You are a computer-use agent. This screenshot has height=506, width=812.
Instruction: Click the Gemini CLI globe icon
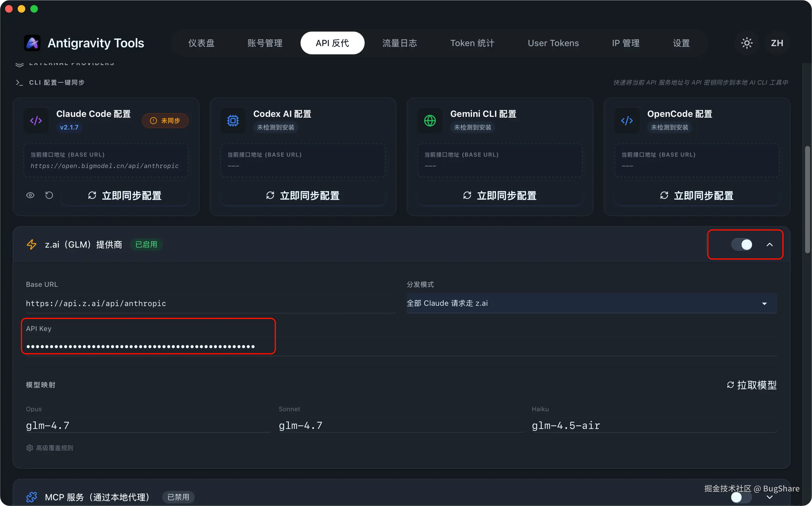pyautogui.click(x=430, y=120)
